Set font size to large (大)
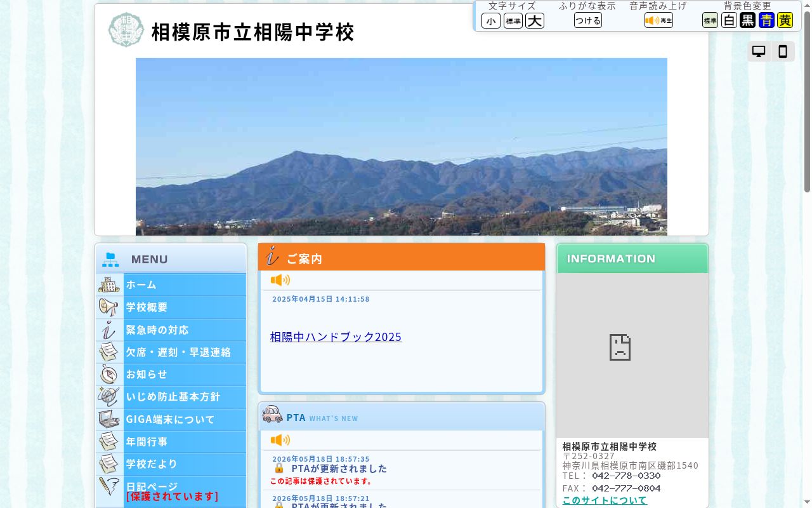The width and height of the screenshot is (812, 508). coord(535,21)
